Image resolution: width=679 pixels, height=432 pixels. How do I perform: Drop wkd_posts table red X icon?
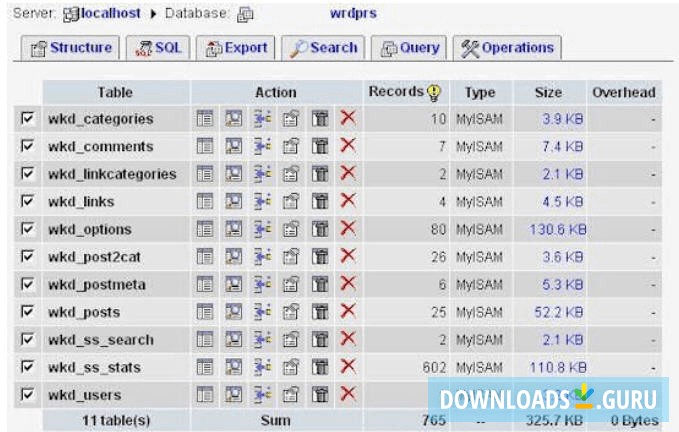(348, 311)
